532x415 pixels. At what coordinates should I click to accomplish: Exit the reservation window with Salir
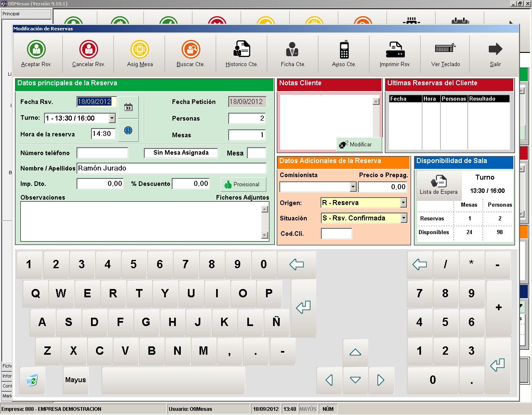tap(495, 53)
